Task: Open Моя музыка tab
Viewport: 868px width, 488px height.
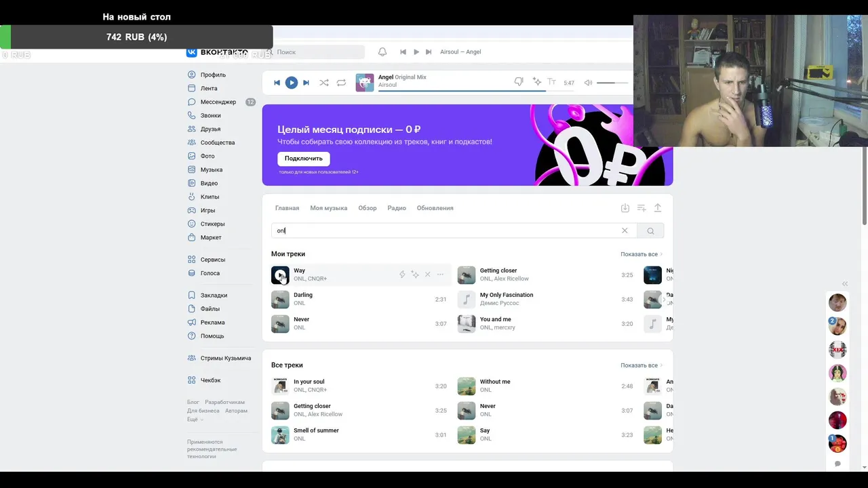Action: 329,208
